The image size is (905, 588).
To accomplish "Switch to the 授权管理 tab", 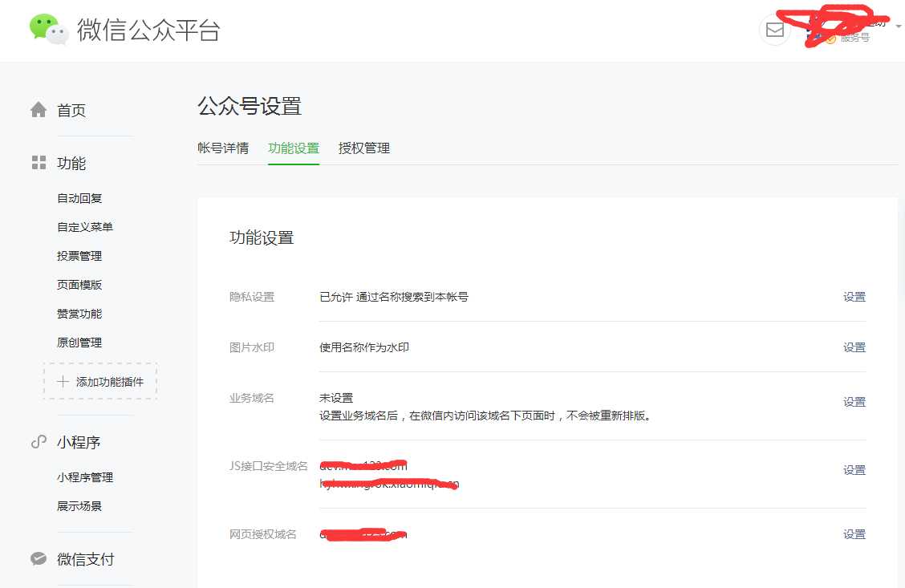I will point(363,148).
